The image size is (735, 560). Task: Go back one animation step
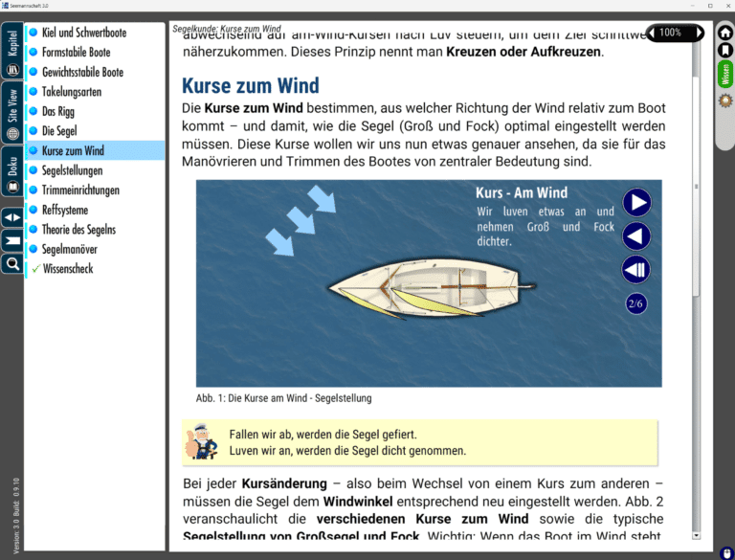click(x=636, y=235)
